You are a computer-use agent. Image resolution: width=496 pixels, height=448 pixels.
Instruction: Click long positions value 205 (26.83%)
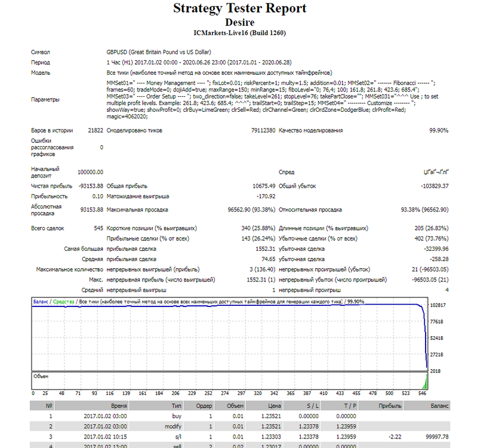(x=432, y=228)
